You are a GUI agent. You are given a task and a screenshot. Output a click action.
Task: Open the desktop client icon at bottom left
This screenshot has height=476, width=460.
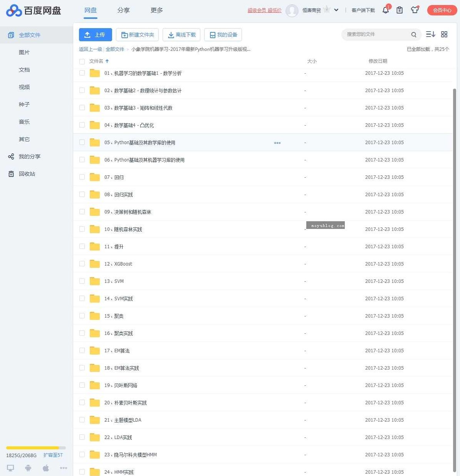pyautogui.click(x=10, y=468)
